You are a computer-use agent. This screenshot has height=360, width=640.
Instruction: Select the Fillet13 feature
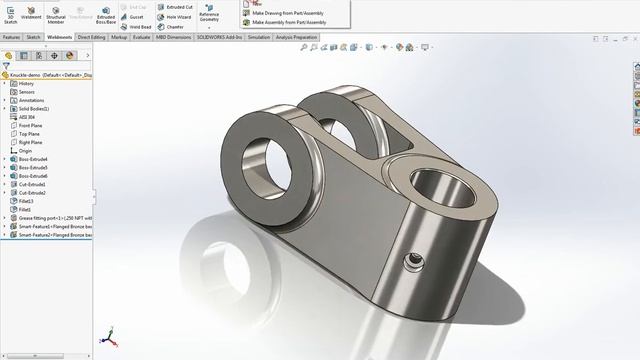(x=22, y=201)
